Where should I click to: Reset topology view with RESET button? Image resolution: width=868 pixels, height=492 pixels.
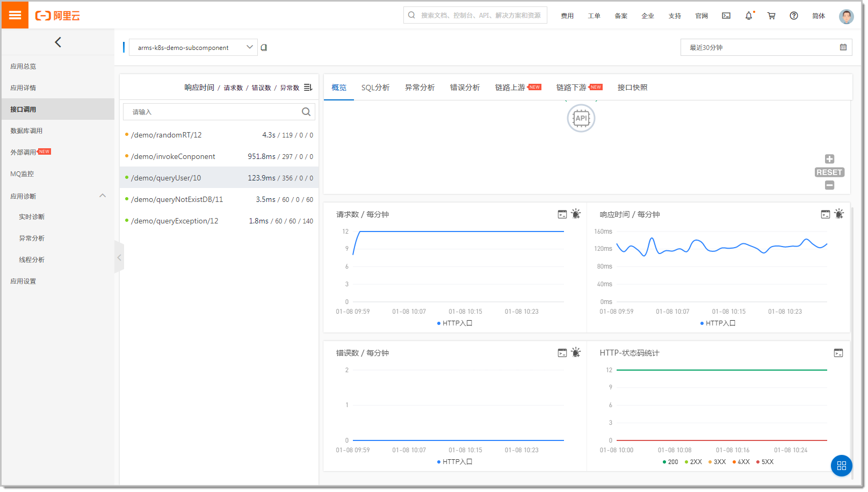coord(829,172)
